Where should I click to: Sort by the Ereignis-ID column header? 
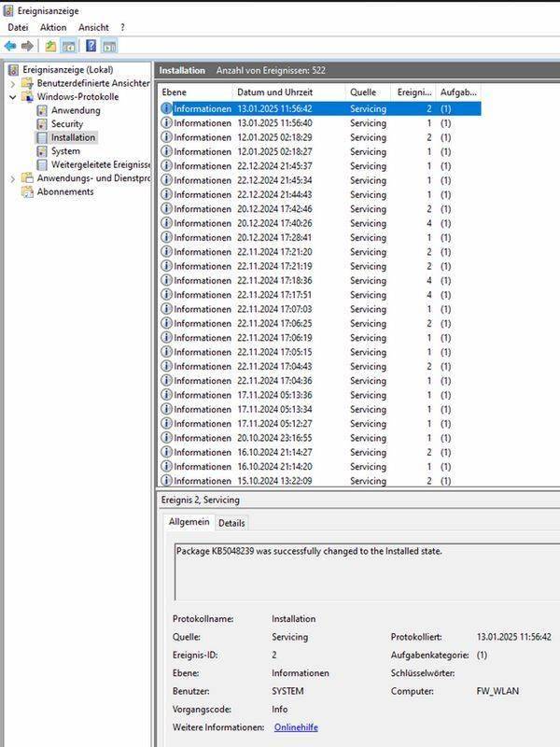pos(413,92)
